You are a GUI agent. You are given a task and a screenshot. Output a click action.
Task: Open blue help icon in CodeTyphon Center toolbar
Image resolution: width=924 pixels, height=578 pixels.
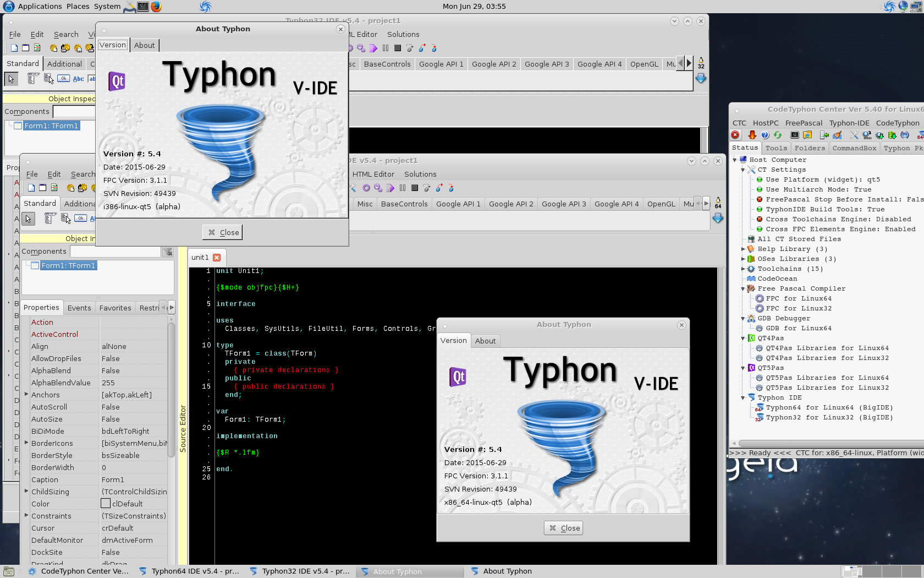(x=765, y=135)
